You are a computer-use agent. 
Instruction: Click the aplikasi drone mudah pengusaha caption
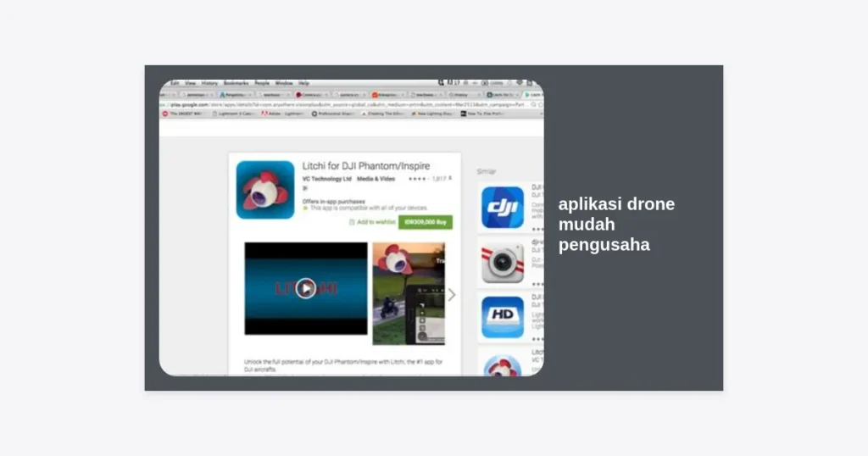[x=616, y=224]
